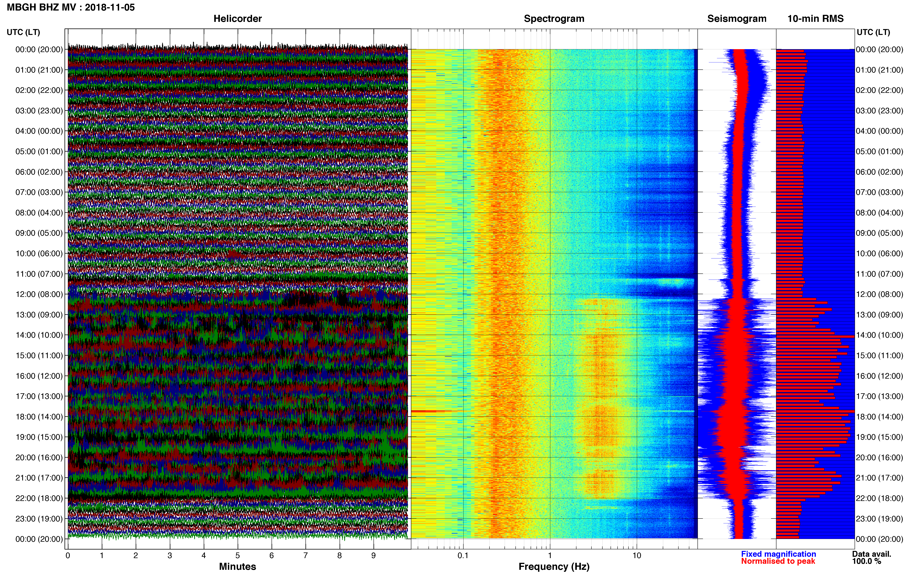
Task: Click left time label '12:00 (08:00)'
Action: tap(39, 294)
